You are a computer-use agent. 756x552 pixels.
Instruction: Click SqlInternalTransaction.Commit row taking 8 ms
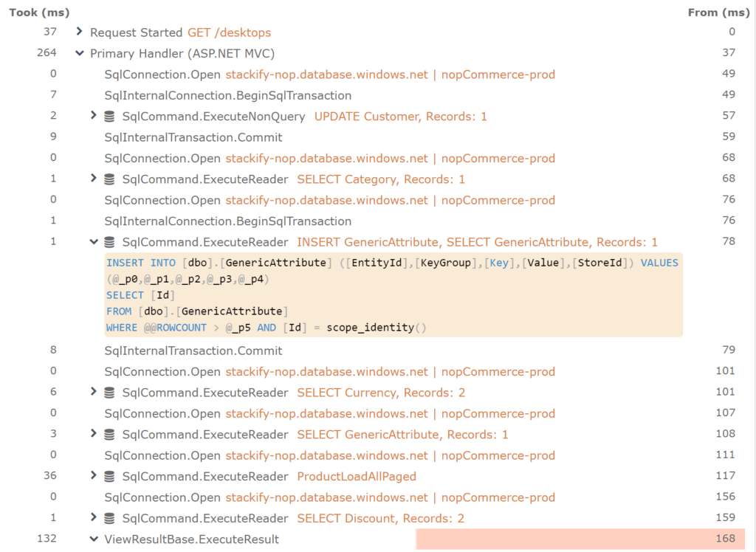(x=193, y=351)
